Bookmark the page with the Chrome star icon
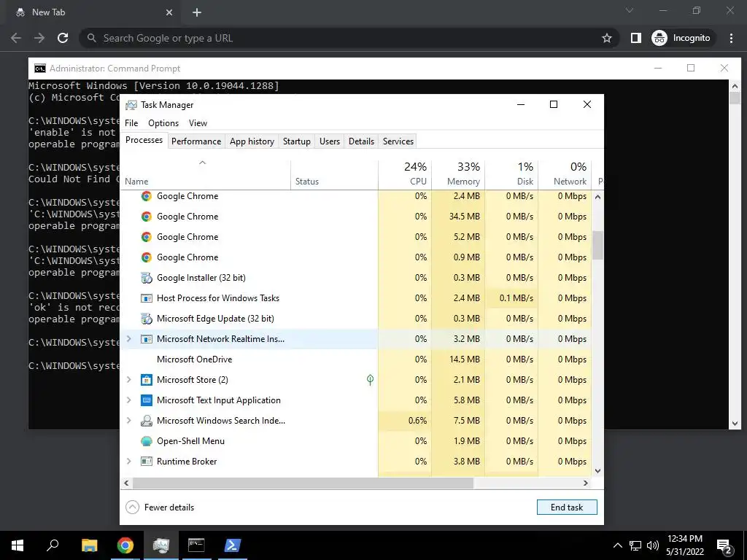Viewport: 747px width, 560px height. coord(606,38)
